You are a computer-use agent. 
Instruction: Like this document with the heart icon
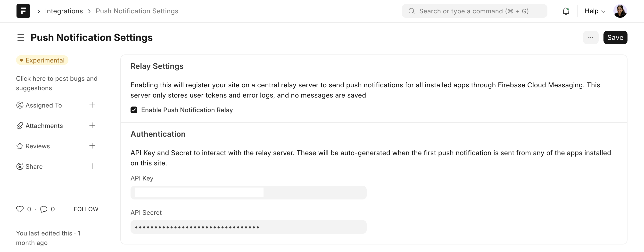[x=20, y=209]
